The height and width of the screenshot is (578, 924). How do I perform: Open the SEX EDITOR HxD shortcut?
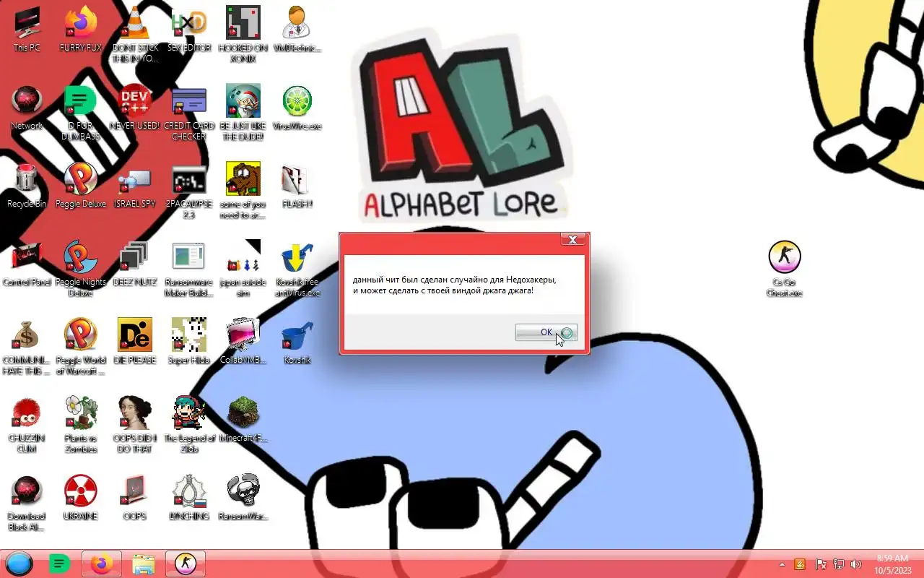[189, 29]
